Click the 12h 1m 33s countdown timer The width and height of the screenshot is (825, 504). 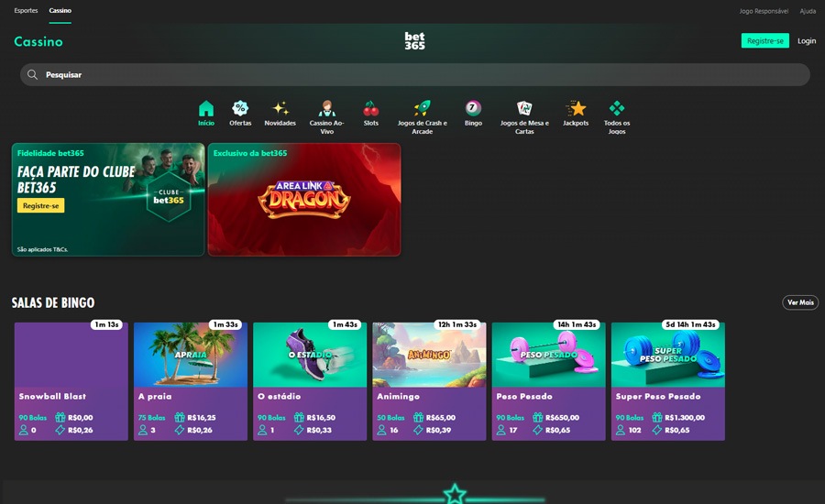(457, 324)
